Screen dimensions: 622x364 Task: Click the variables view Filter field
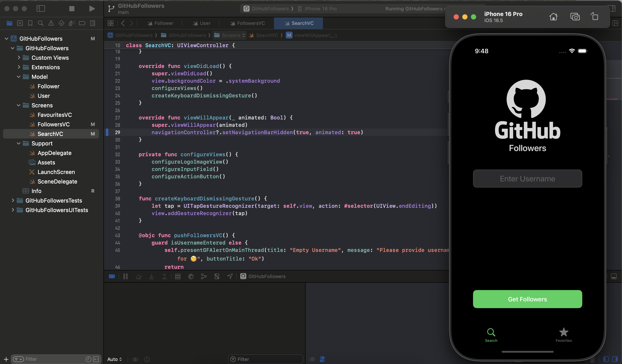(x=266, y=359)
